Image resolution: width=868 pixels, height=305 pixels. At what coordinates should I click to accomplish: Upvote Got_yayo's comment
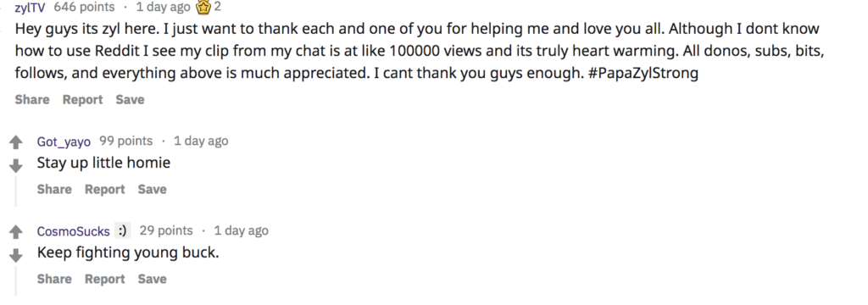pos(15,143)
